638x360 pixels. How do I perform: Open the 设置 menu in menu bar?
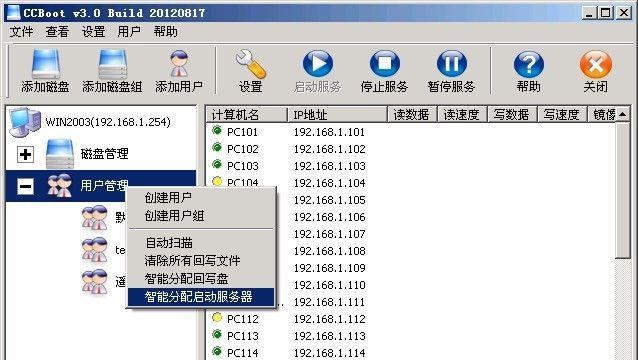pyautogui.click(x=93, y=32)
